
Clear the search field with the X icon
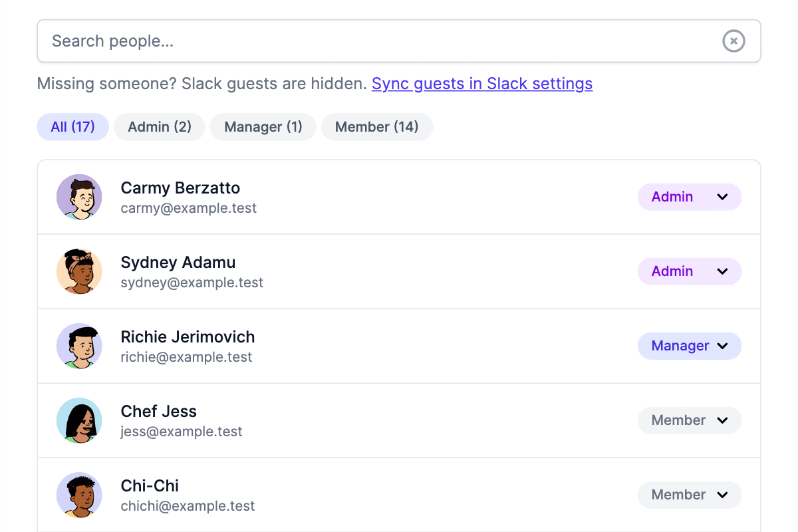[733, 41]
